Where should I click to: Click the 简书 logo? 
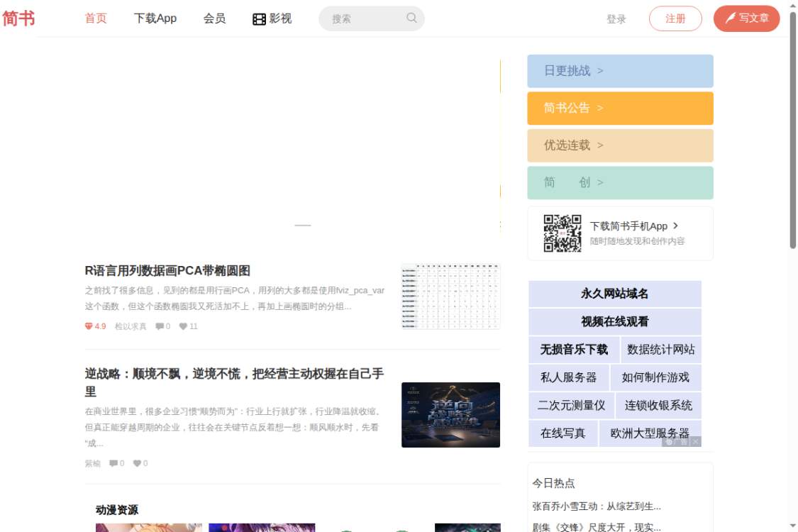[18, 18]
